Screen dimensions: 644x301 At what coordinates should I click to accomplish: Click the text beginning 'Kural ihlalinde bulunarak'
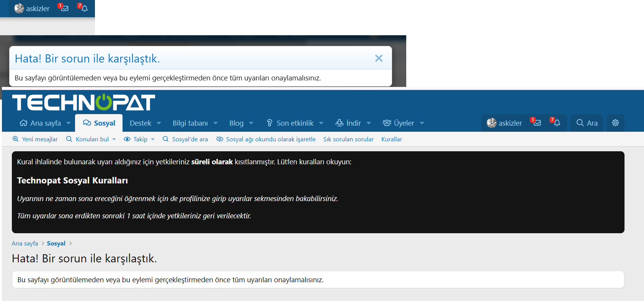tap(184, 162)
